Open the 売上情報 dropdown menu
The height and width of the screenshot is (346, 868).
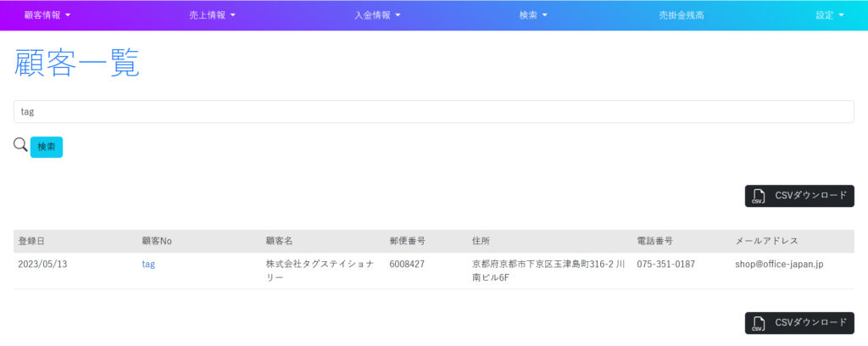tap(212, 15)
